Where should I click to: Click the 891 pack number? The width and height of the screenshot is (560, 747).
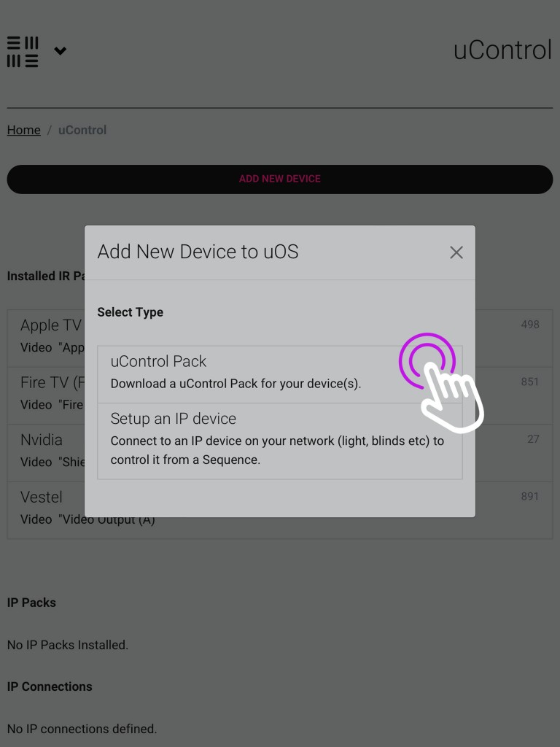click(530, 496)
